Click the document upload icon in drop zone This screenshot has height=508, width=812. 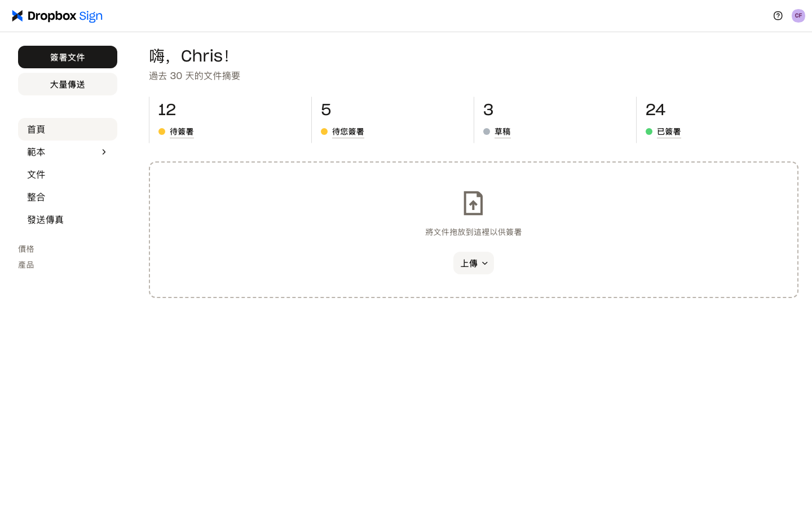pyautogui.click(x=473, y=203)
